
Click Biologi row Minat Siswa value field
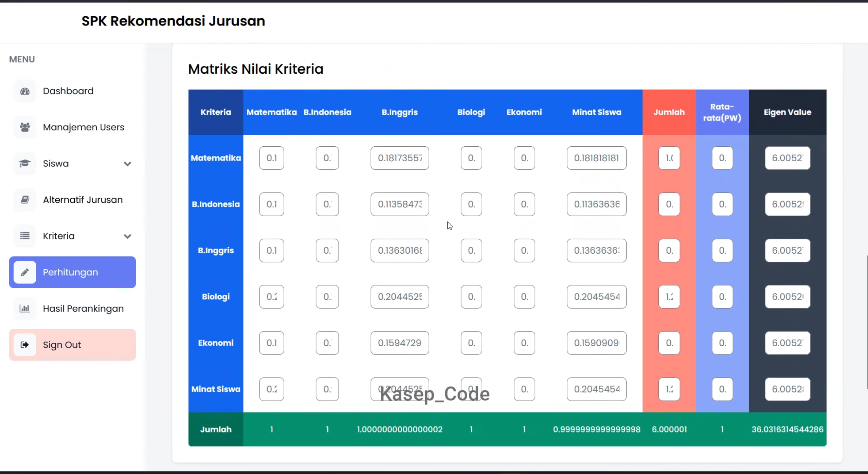pos(597,296)
